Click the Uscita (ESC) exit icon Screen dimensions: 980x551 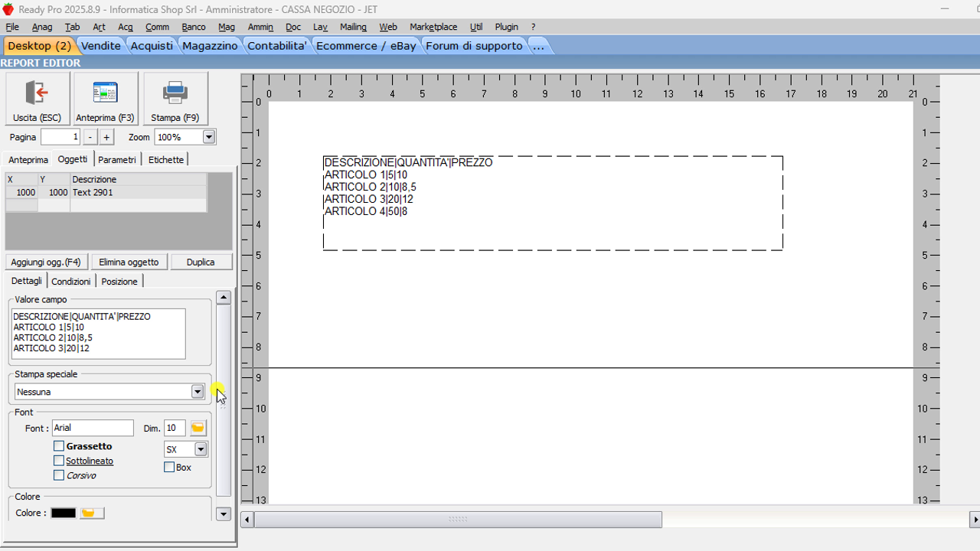click(37, 94)
